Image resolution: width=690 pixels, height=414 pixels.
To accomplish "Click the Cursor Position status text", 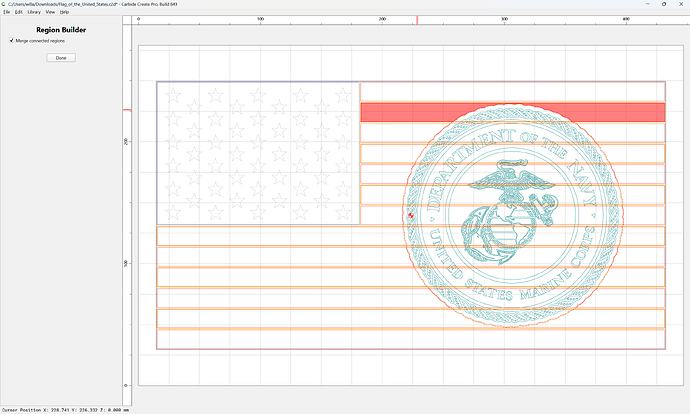I will click(x=66, y=410).
